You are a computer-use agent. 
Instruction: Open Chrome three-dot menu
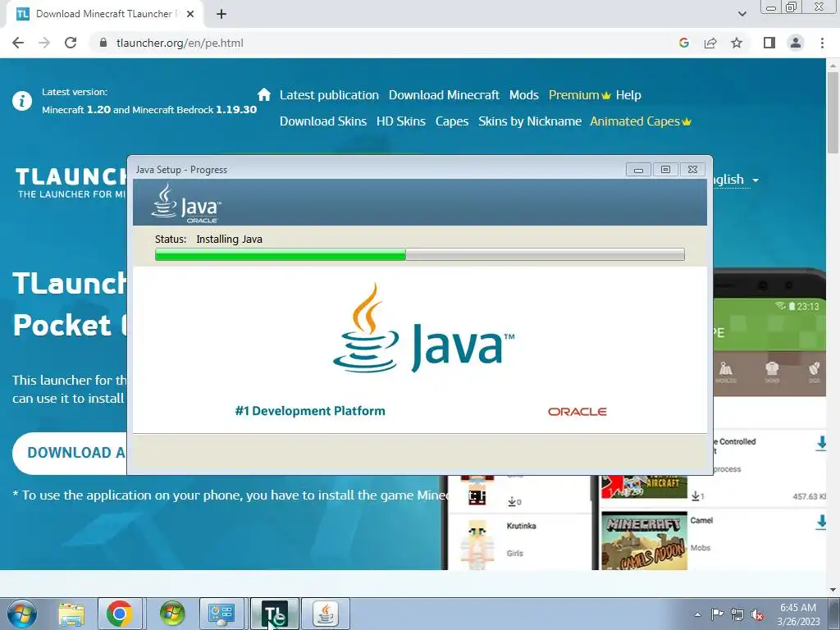coord(822,43)
